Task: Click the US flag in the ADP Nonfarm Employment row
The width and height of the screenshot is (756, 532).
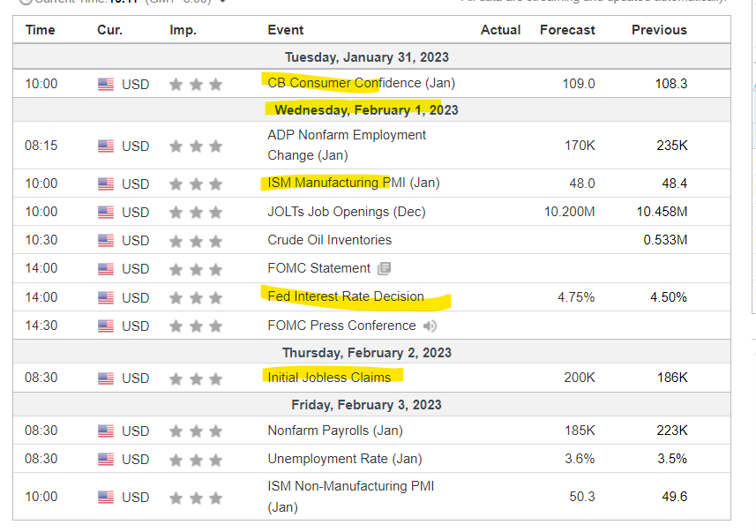Action: (x=106, y=146)
